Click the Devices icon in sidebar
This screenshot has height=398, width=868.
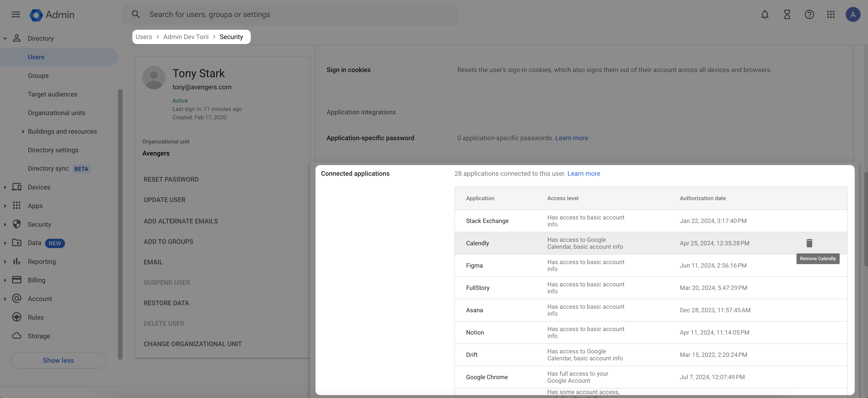coord(16,187)
